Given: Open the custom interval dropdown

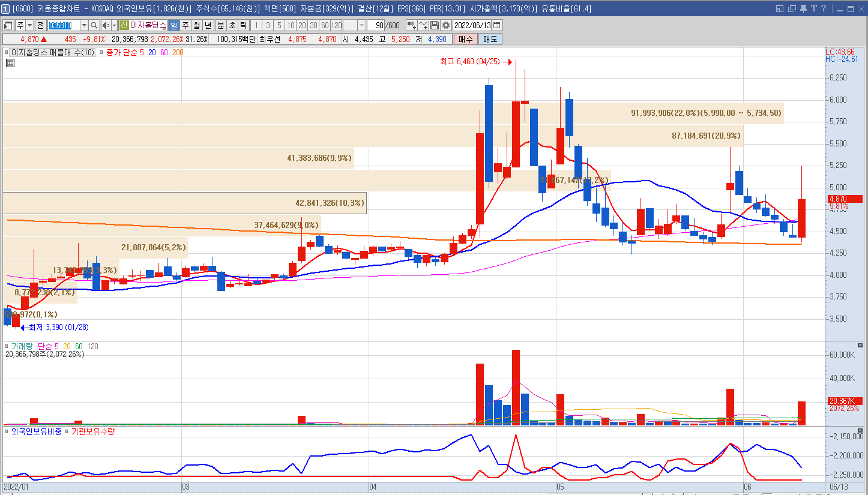Looking at the screenshot, I should click(362, 25).
